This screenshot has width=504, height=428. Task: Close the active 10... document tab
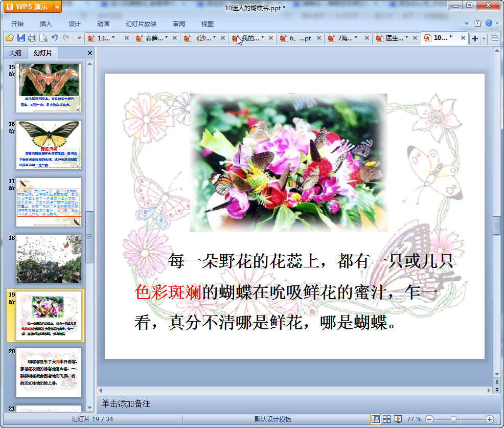(x=463, y=38)
